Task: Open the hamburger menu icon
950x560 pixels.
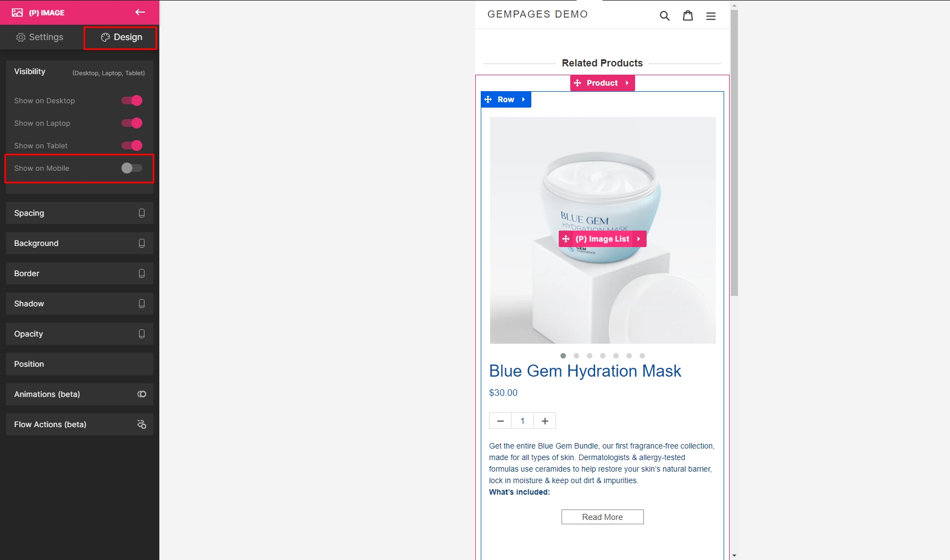Action: click(x=711, y=16)
